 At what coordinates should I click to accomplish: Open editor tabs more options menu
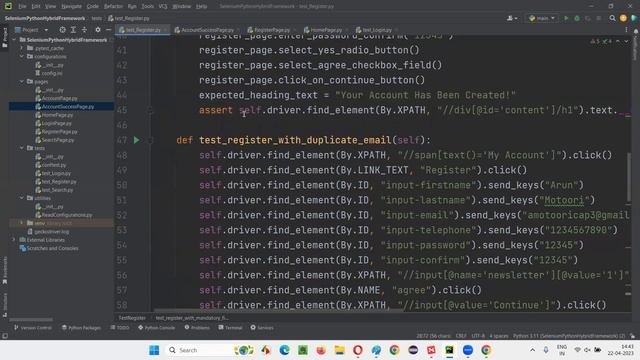coord(626,30)
